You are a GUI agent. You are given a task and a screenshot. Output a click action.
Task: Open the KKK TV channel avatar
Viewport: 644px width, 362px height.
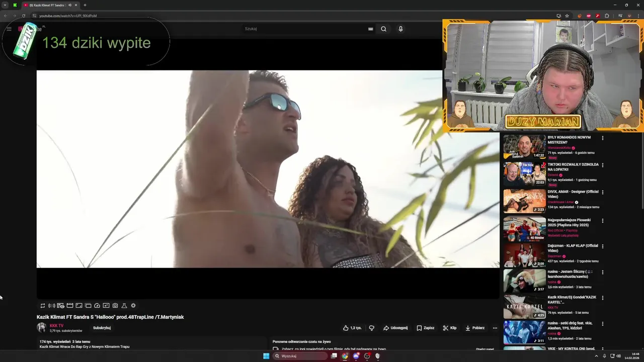point(42,327)
